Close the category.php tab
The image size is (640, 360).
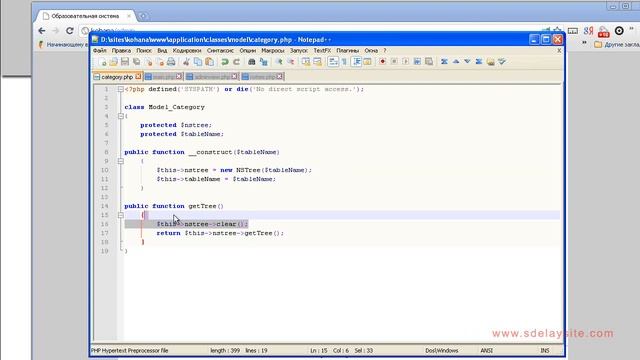pos(138,76)
